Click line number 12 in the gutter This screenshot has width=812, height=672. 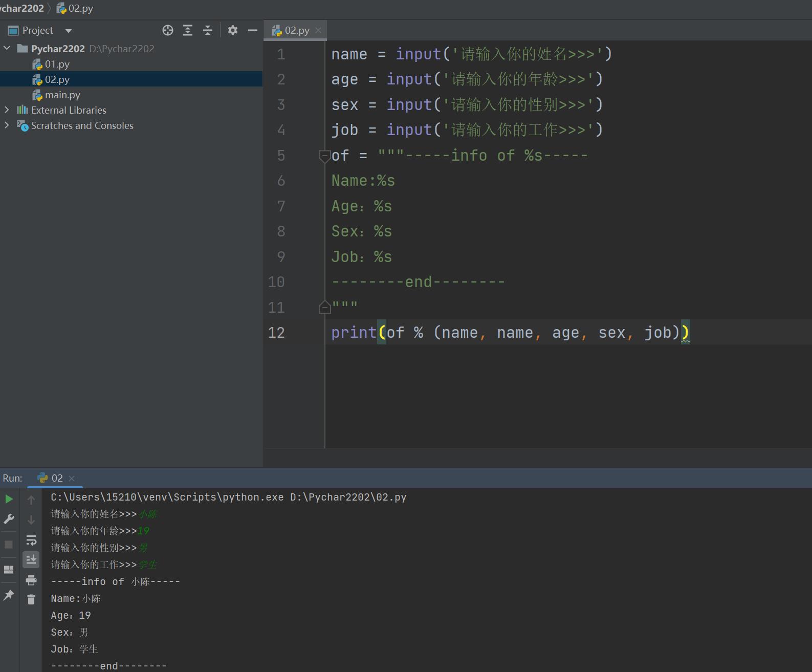(276, 333)
